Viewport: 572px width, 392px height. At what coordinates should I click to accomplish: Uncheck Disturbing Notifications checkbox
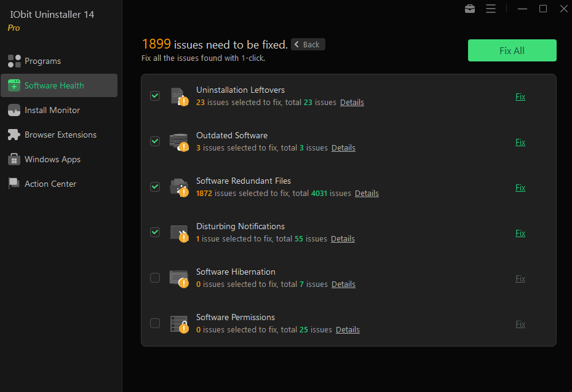pos(155,232)
